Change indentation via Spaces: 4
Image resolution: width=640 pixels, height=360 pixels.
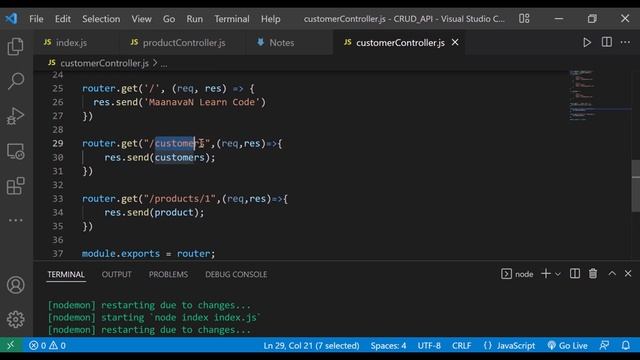coord(388,345)
